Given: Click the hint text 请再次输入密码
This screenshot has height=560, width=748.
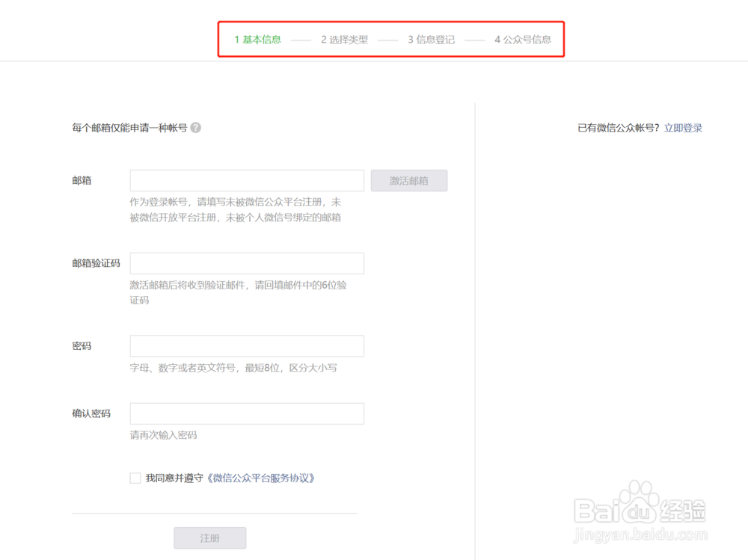Looking at the screenshot, I should point(163,435).
